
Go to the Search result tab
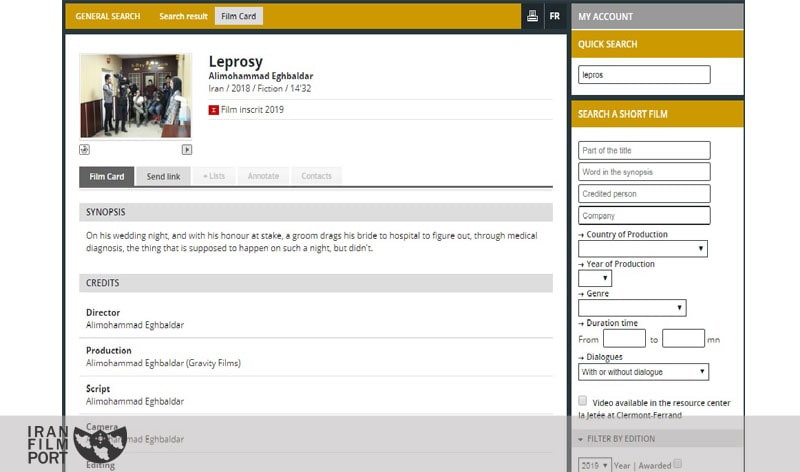click(183, 16)
